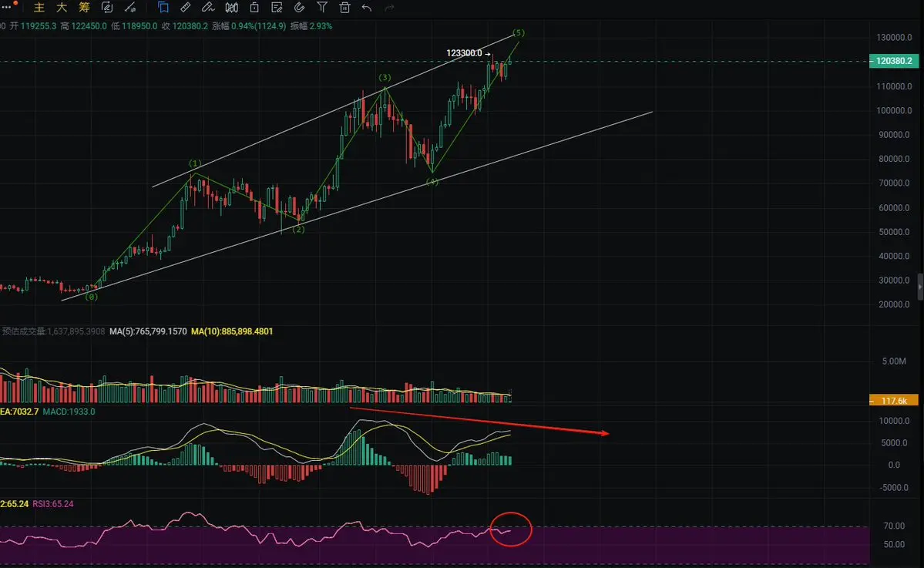This screenshot has width=924, height=568.
Task: Click the 振幅 2.93% amplitude value
Action: pos(311,26)
